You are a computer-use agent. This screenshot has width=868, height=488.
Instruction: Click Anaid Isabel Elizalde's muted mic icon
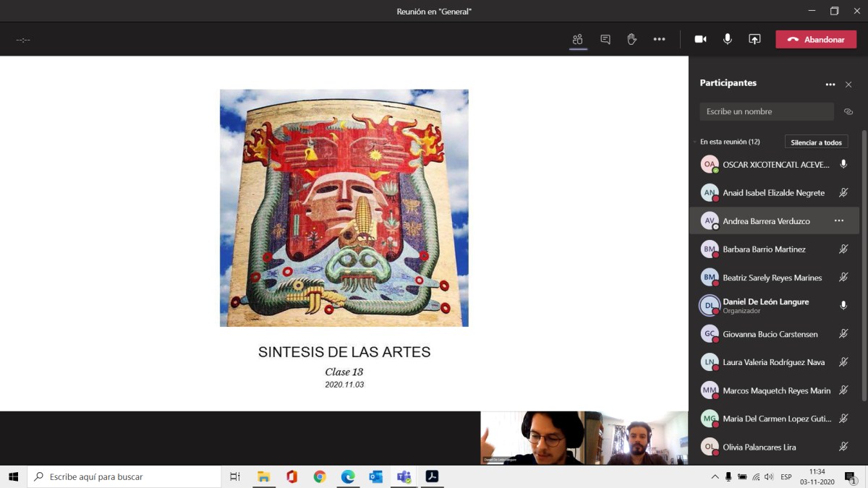[x=843, y=193]
